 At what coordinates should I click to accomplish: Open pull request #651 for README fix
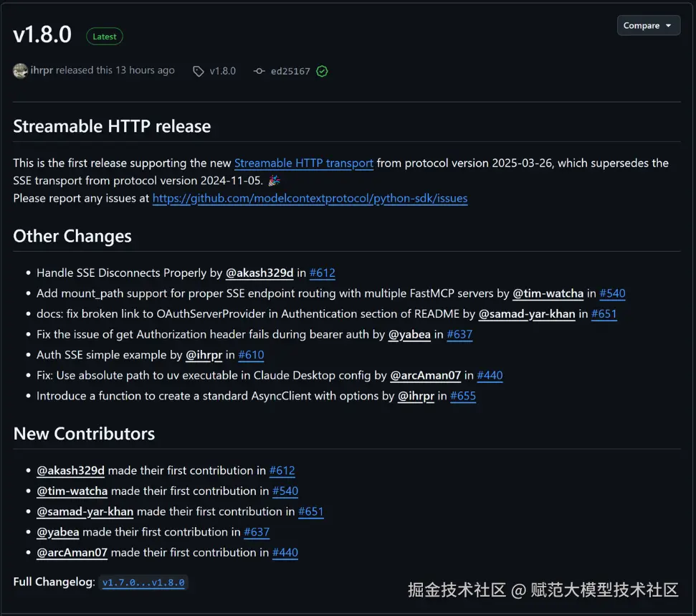click(604, 313)
